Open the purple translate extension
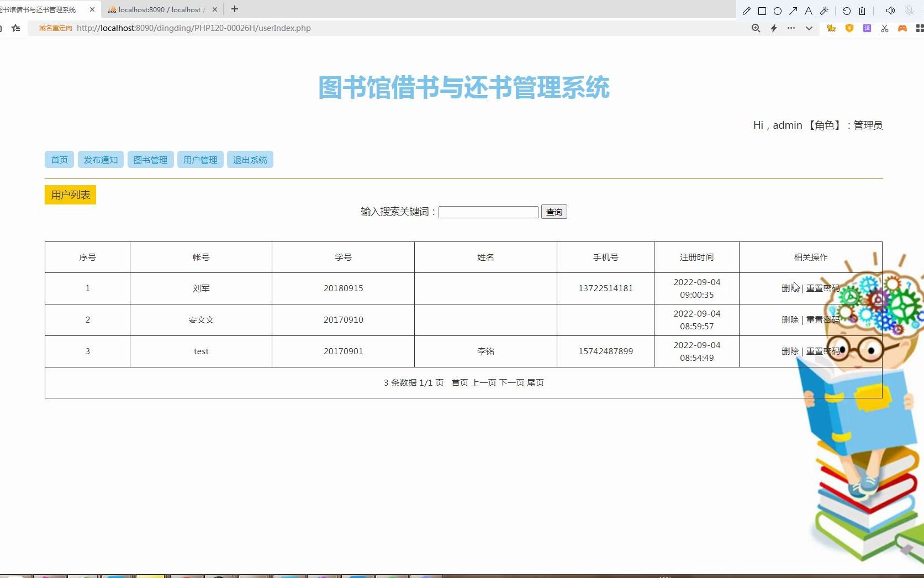Image resolution: width=924 pixels, height=578 pixels. (x=867, y=28)
